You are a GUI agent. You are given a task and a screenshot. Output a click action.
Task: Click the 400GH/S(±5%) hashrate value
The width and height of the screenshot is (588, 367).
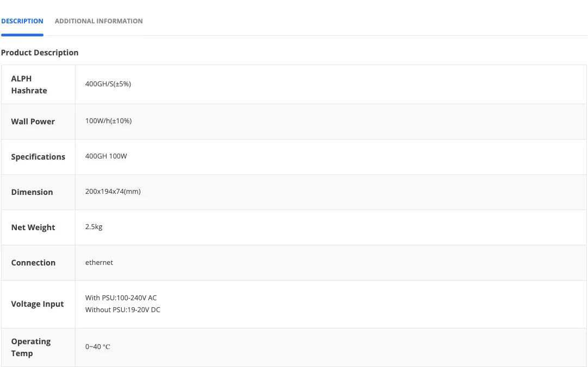(108, 84)
